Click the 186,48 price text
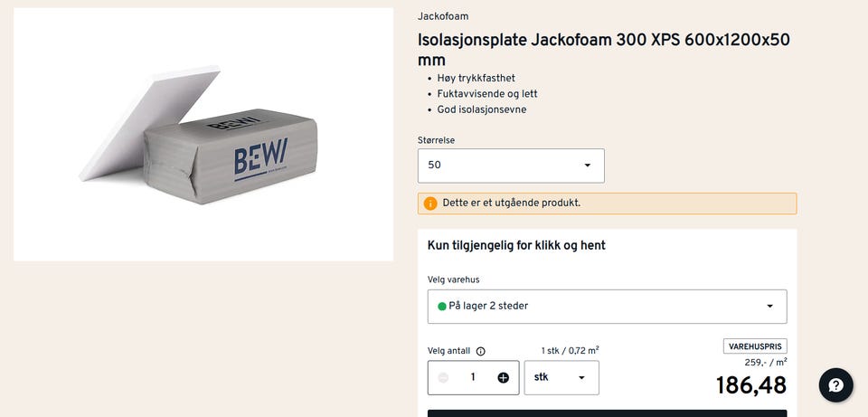The image size is (868, 417). [750, 385]
